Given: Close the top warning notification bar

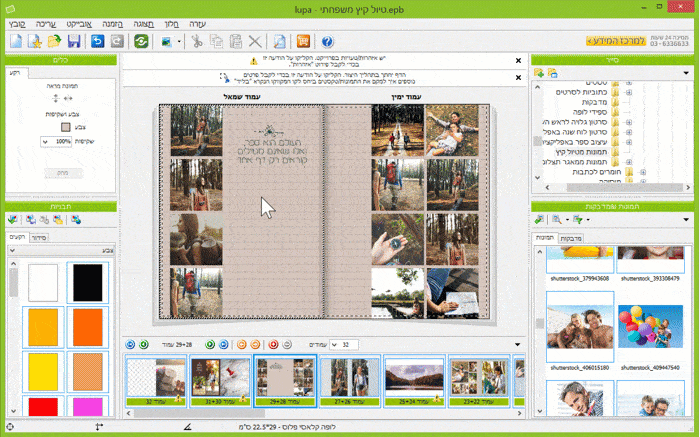Looking at the screenshot, I should (x=517, y=61).
